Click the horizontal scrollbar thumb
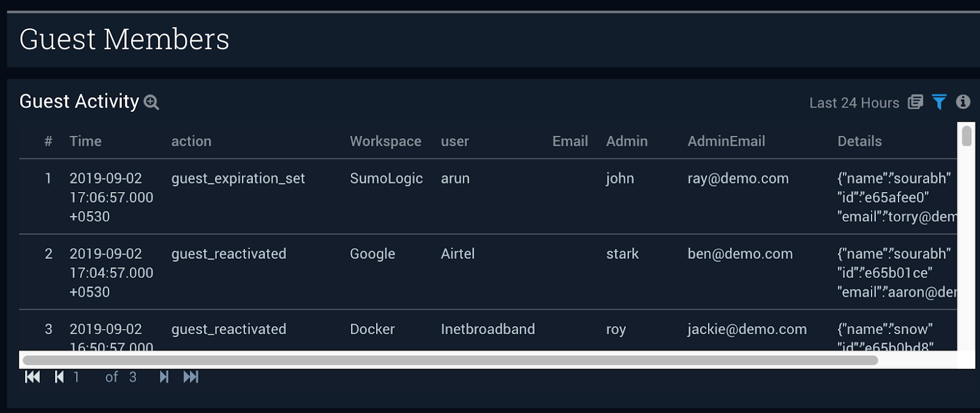 tap(450, 360)
